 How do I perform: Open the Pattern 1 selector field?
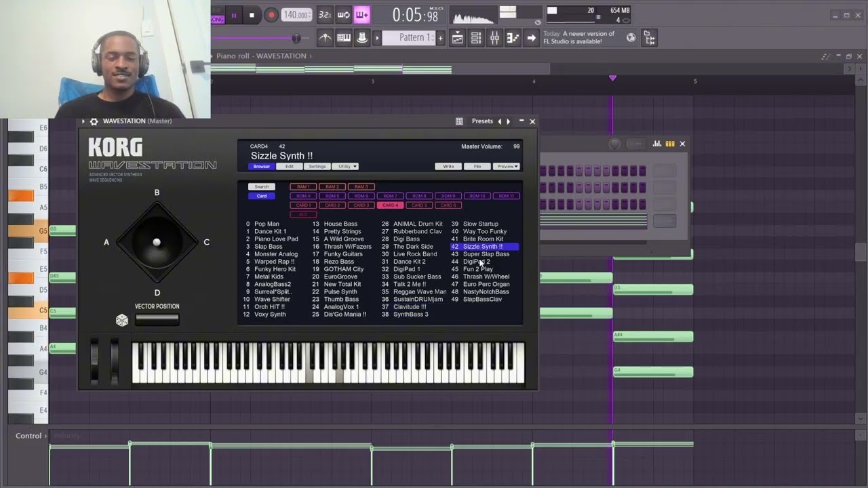click(408, 38)
